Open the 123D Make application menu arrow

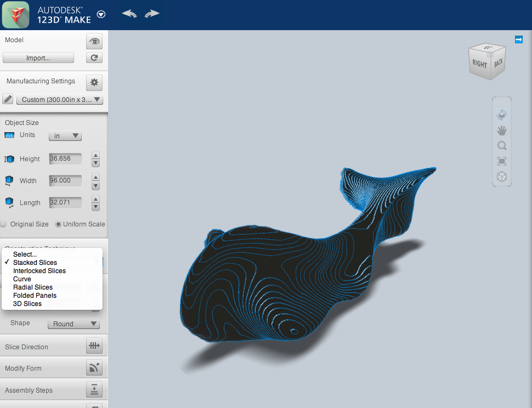point(101,14)
